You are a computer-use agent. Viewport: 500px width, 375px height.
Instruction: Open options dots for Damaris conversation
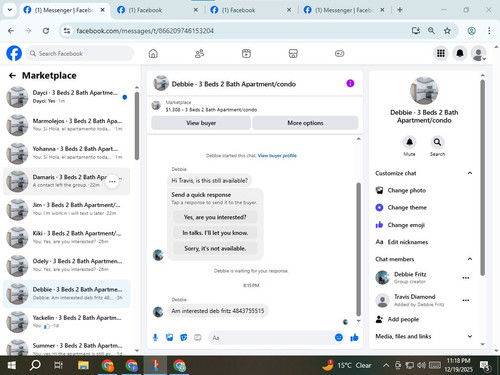[112, 181]
